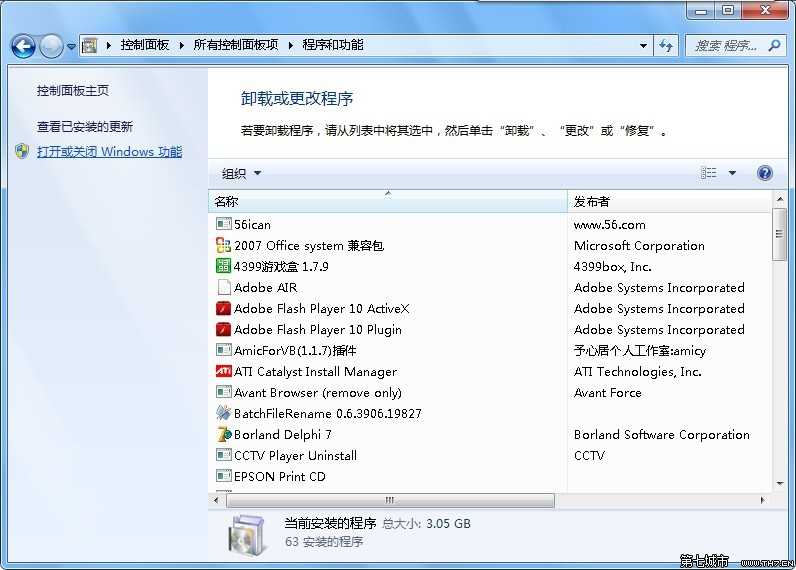This screenshot has width=796, height=570.
Task: Click the shield icon beside Windows 功能 link
Action: (22, 151)
